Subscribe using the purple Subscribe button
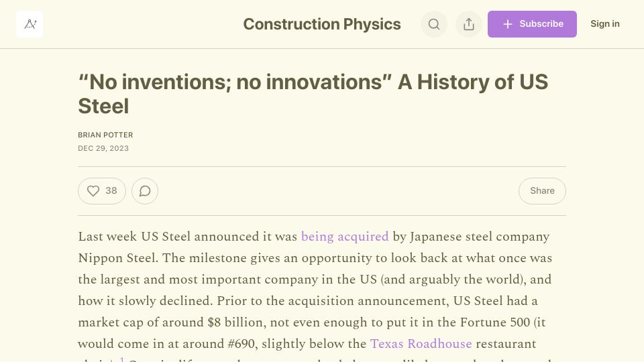This screenshot has height=362, width=644. 532,24
